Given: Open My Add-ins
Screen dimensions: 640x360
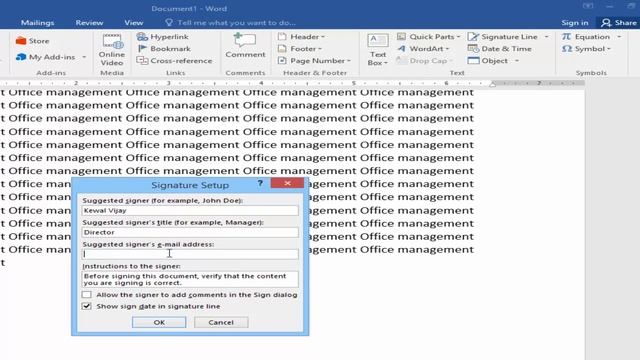Looking at the screenshot, I should coord(46,57).
